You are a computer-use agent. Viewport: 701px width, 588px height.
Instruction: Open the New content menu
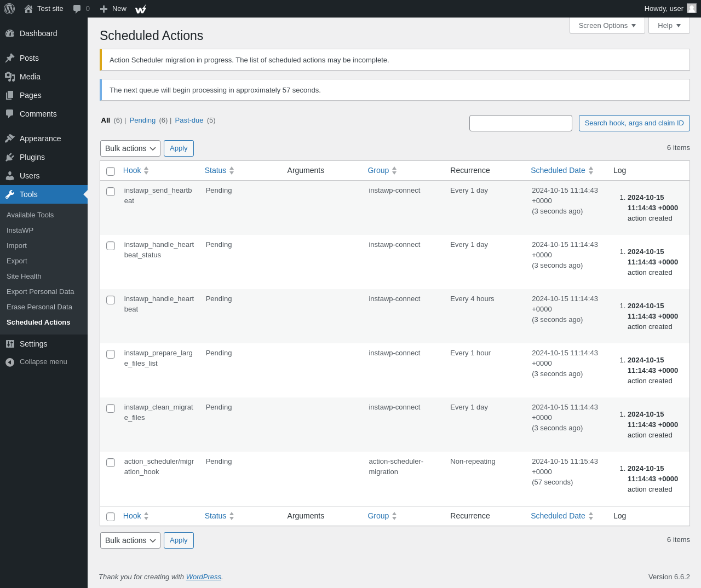[x=113, y=9]
